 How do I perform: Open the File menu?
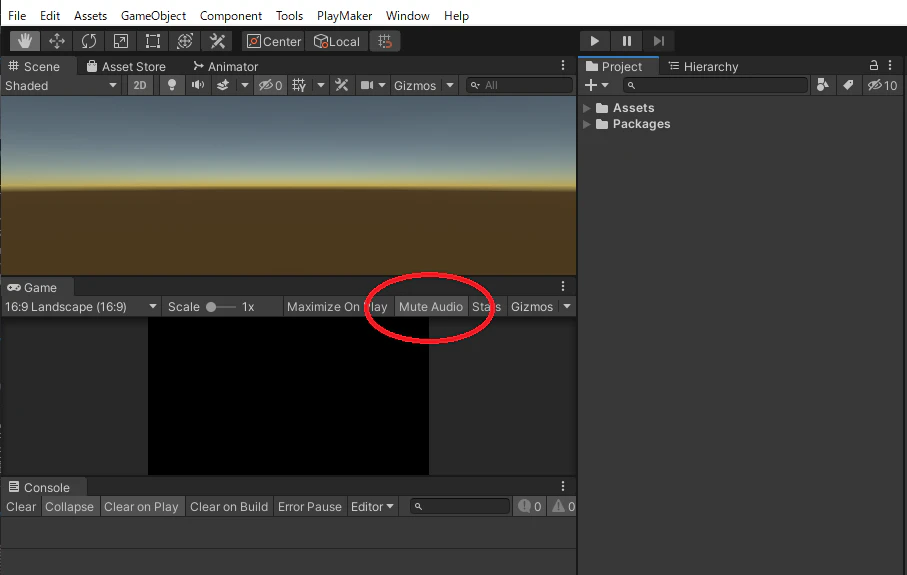click(17, 16)
